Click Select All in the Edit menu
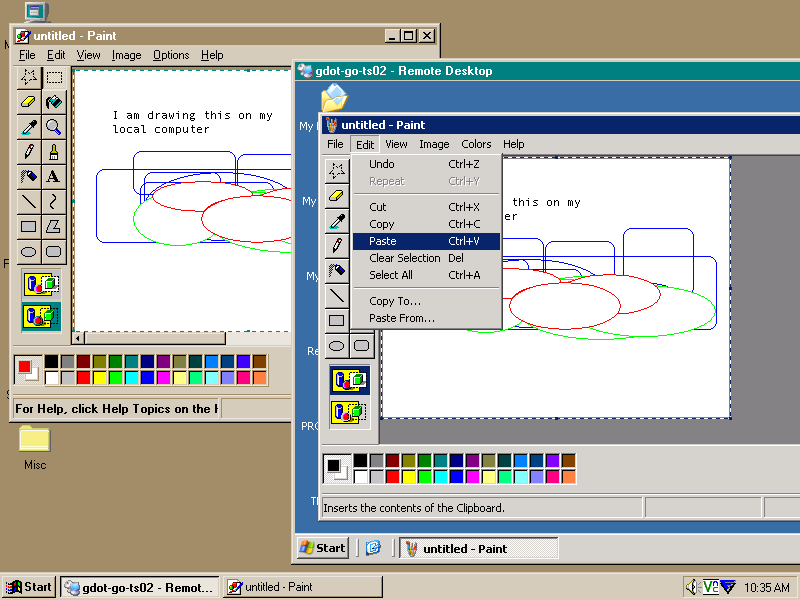This screenshot has height=600, width=800. (x=390, y=275)
